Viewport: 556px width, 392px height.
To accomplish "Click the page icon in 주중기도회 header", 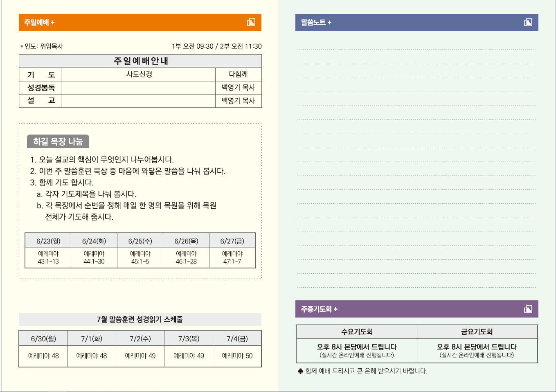I will pos(528,309).
